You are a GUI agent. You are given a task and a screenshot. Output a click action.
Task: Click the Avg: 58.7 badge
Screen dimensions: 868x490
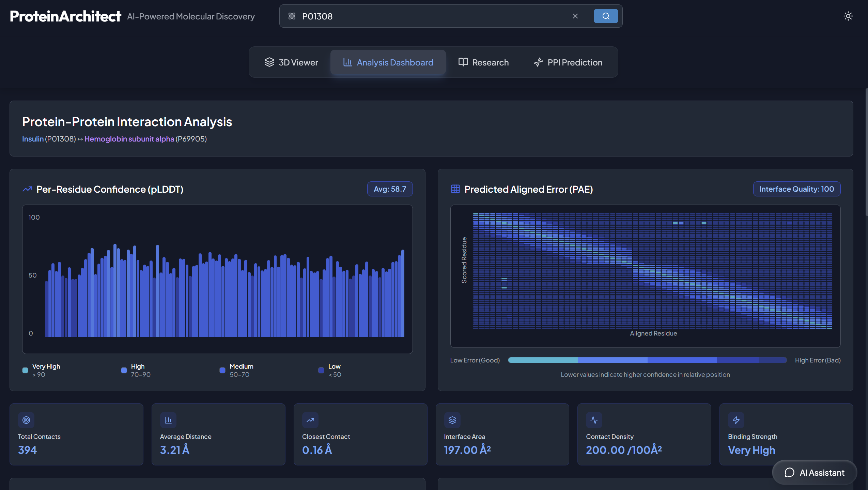pyautogui.click(x=390, y=189)
